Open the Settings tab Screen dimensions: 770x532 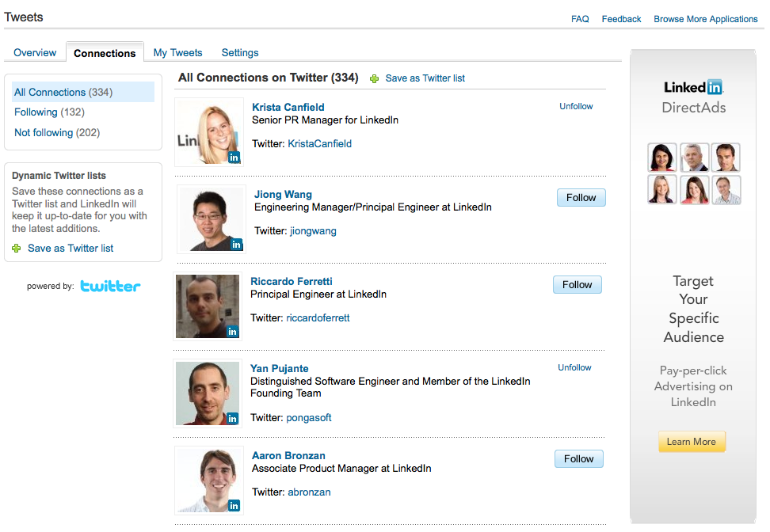240,53
